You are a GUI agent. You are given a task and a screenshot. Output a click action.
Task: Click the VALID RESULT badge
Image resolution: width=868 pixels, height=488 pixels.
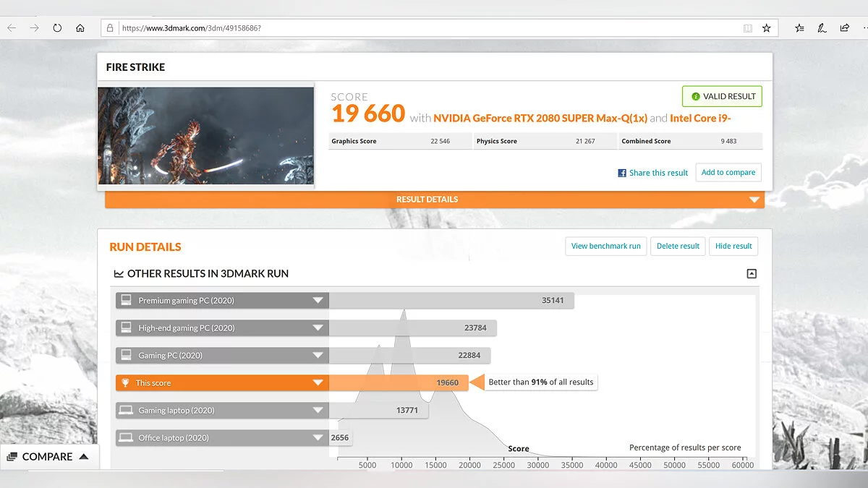point(722,96)
